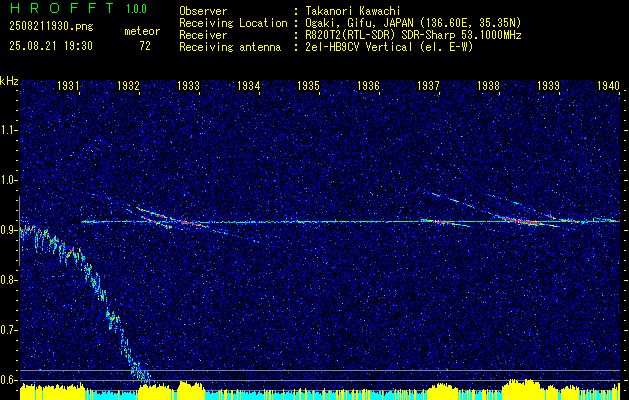
Task: Click the 1937 time marker
Action: coord(428,86)
